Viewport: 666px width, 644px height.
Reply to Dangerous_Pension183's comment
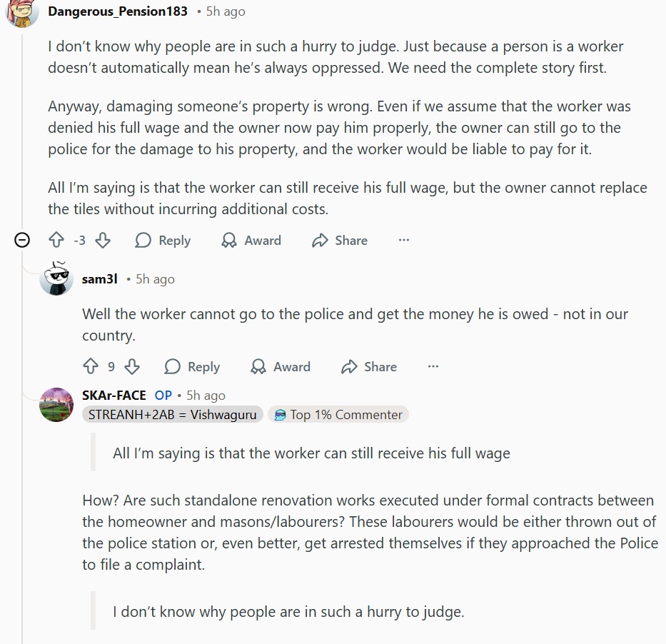tap(163, 241)
